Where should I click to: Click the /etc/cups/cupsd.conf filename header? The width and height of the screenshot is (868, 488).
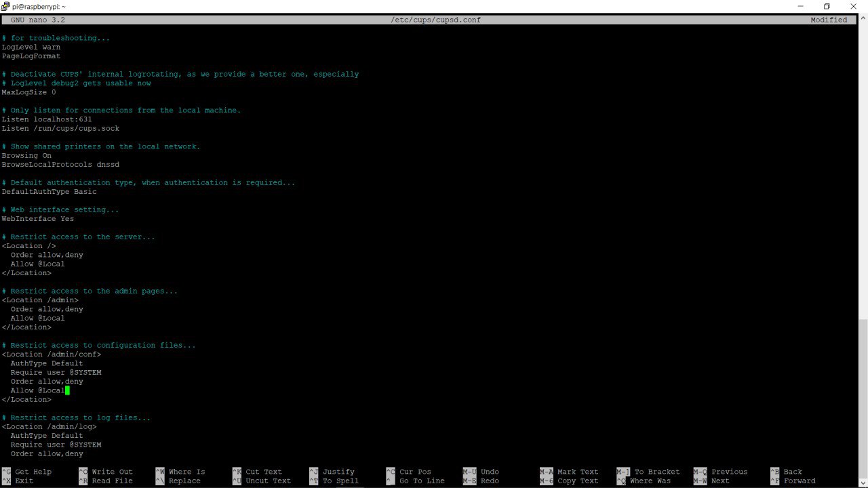[435, 20]
